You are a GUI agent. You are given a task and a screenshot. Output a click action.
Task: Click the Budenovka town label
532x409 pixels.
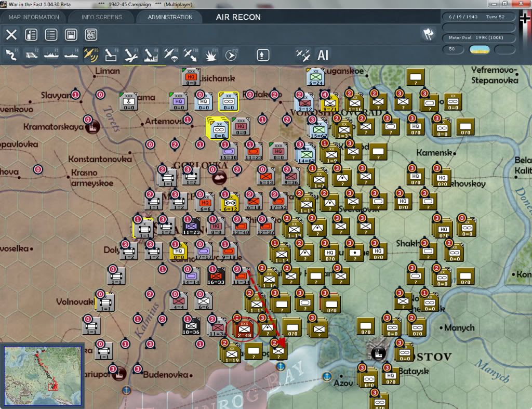pyautogui.click(x=166, y=375)
